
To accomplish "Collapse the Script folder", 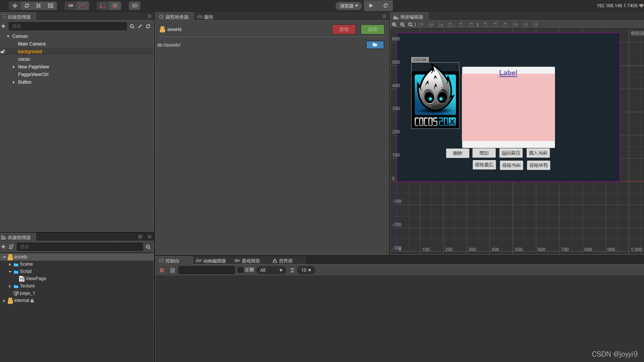I will tap(10, 272).
